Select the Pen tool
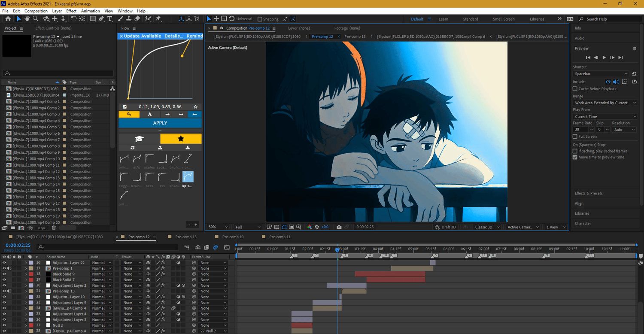The width and height of the screenshot is (644, 334). coord(101,19)
